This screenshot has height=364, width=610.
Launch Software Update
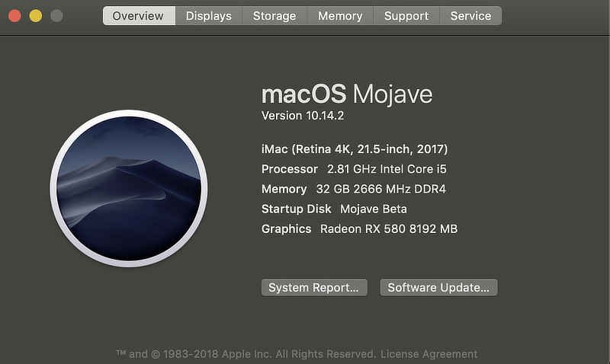(x=439, y=288)
